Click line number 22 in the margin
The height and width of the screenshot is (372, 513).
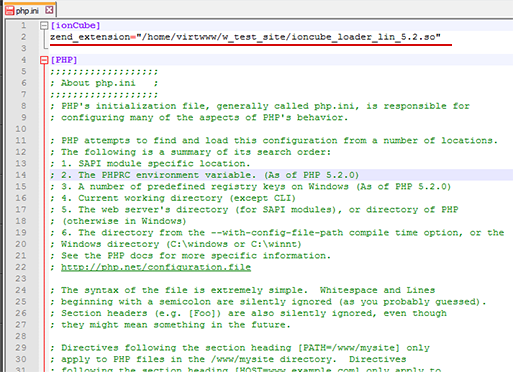tap(21, 267)
